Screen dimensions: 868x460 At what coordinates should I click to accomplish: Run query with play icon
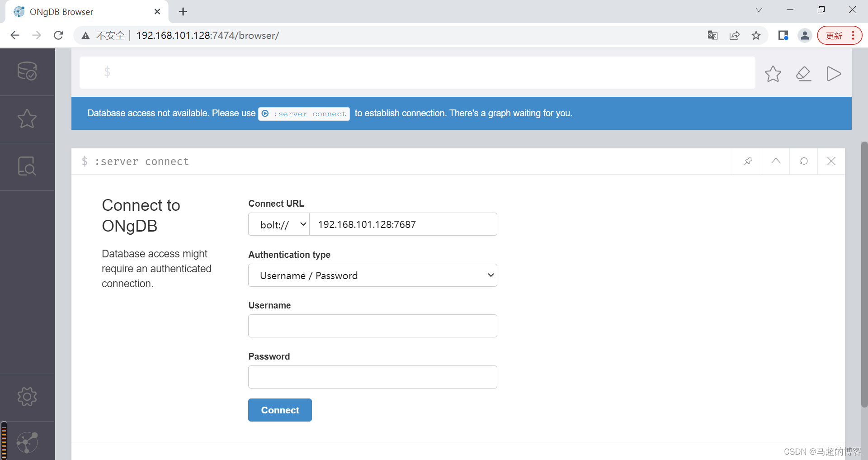point(834,74)
